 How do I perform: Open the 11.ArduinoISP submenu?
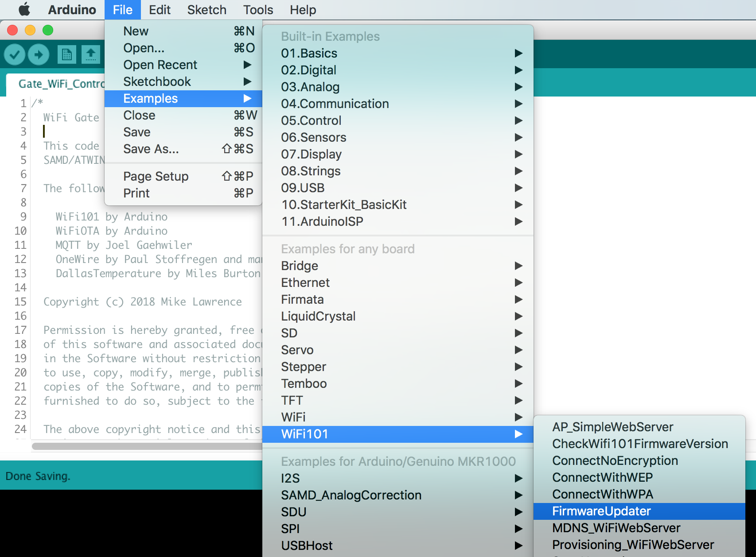(x=398, y=221)
